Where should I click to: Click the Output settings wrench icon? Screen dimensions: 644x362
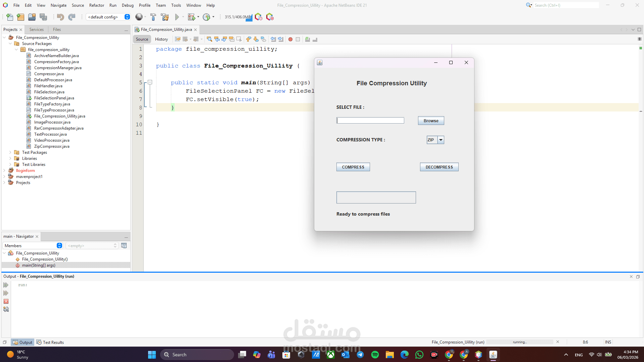pos(6,309)
